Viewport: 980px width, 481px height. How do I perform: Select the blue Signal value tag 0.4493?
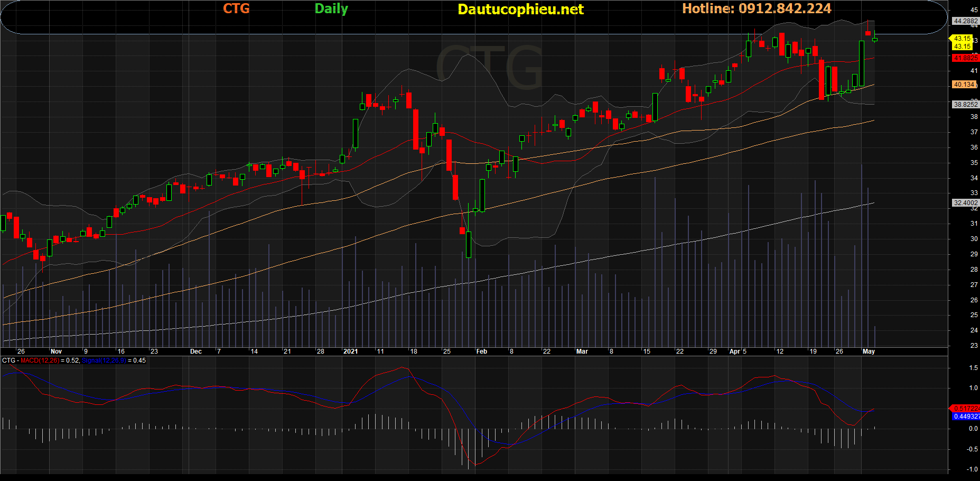pyautogui.click(x=966, y=417)
